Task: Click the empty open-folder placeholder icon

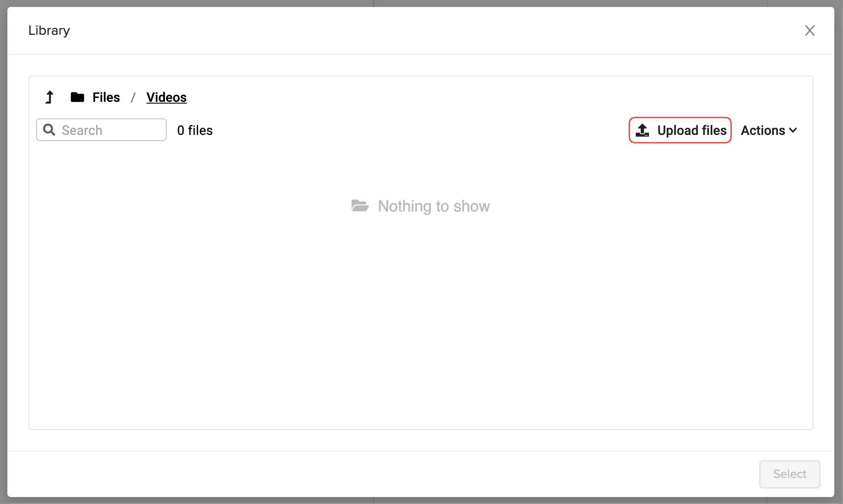Action: [x=360, y=206]
